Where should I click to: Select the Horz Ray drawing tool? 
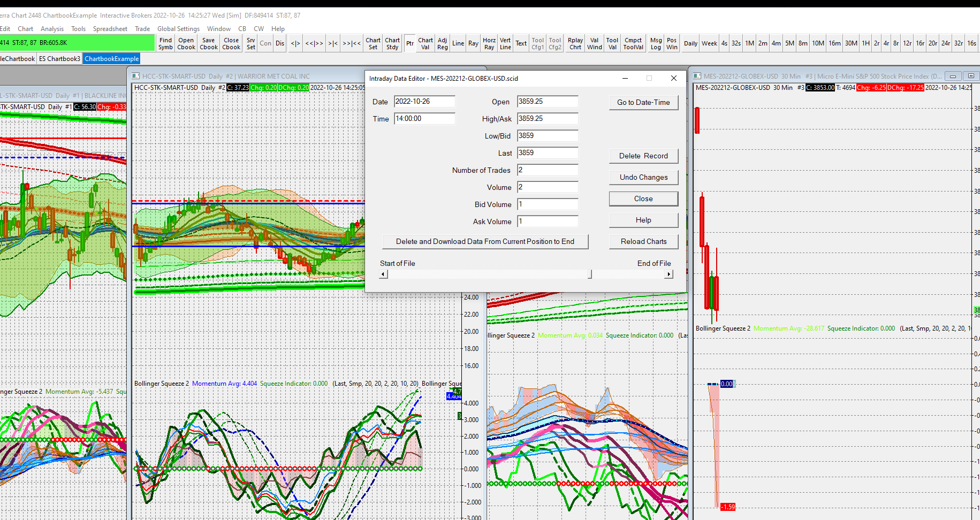489,43
